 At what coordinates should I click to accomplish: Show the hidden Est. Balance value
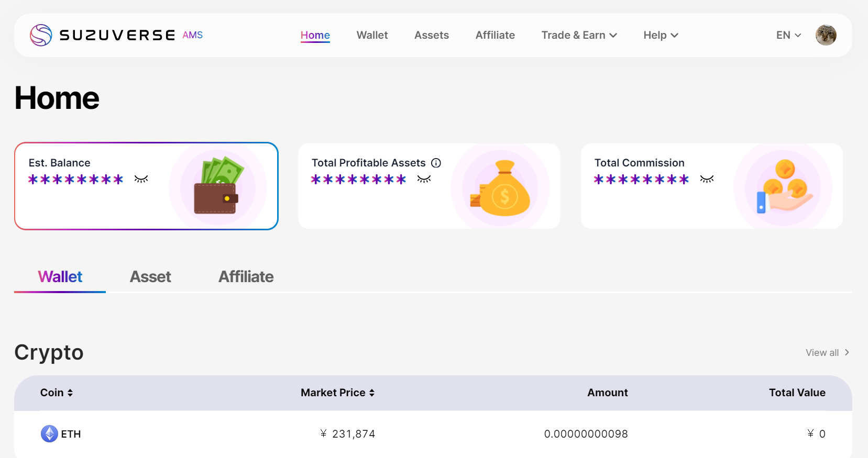click(x=141, y=180)
